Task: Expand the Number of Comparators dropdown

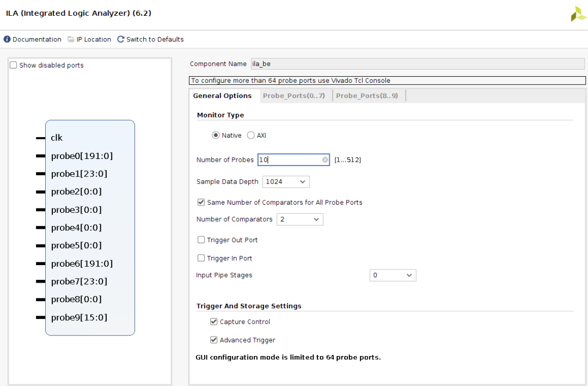Action: (x=300, y=219)
